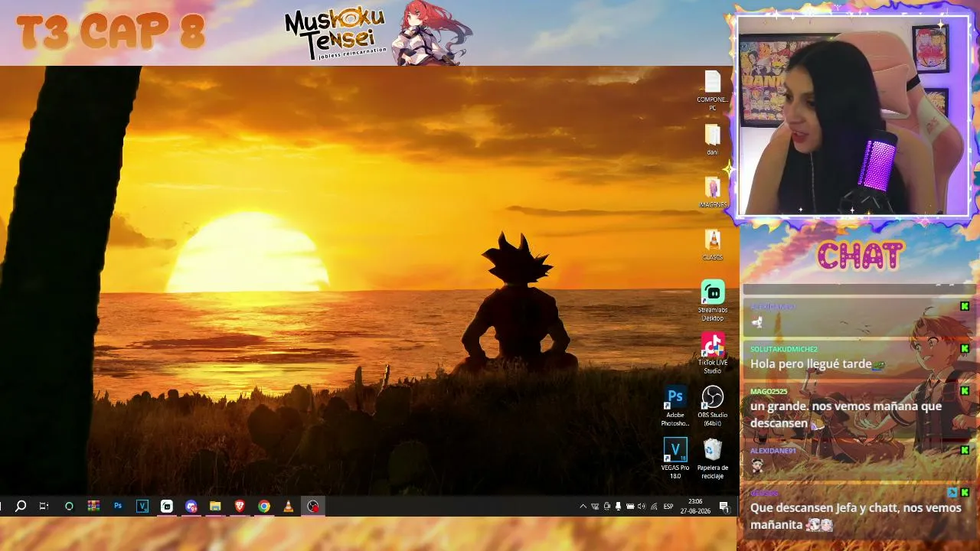Click chat username MAGO2525
The width and height of the screenshot is (980, 551).
(769, 391)
